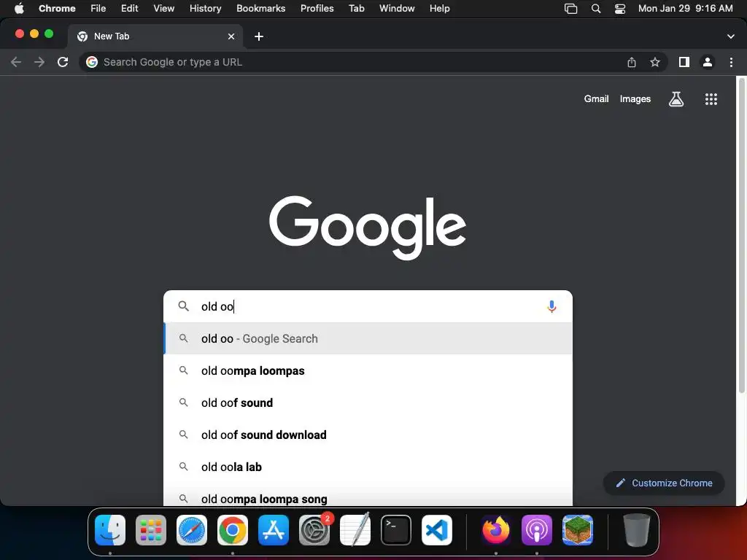
Task: Open the Apple menu
Action: point(19,9)
